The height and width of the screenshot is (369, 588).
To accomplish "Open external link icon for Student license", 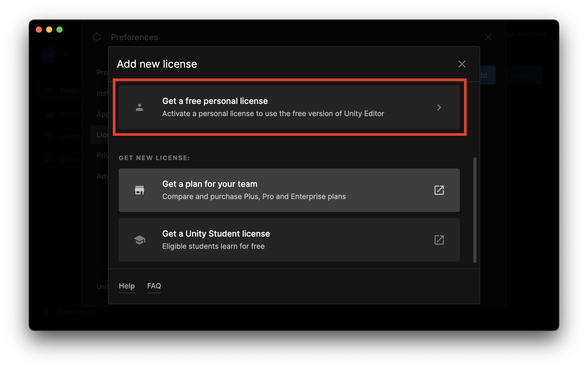I will pyautogui.click(x=439, y=240).
